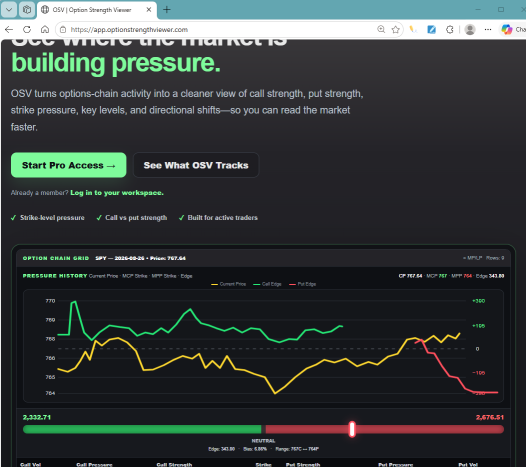Viewport: 526px width, 467px height.
Task: Click the green section of pressure bar
Action: [x=142, y=429]
